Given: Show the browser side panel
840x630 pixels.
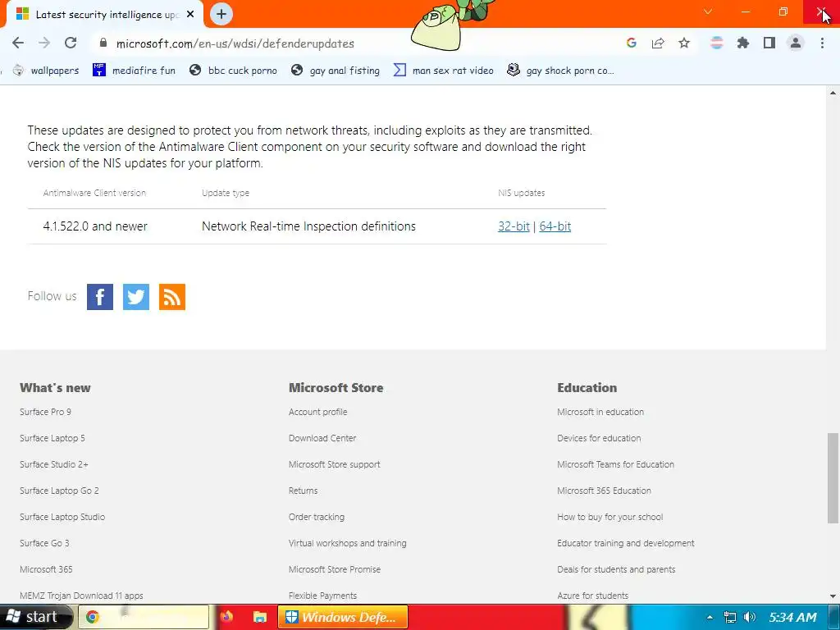Looking at the screenshot, I should (x=769, y=43).
